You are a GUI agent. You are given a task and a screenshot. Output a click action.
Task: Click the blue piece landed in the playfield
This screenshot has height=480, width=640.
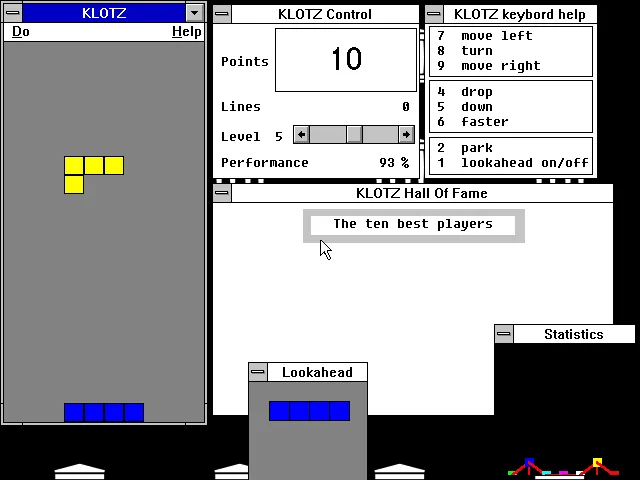104,412
